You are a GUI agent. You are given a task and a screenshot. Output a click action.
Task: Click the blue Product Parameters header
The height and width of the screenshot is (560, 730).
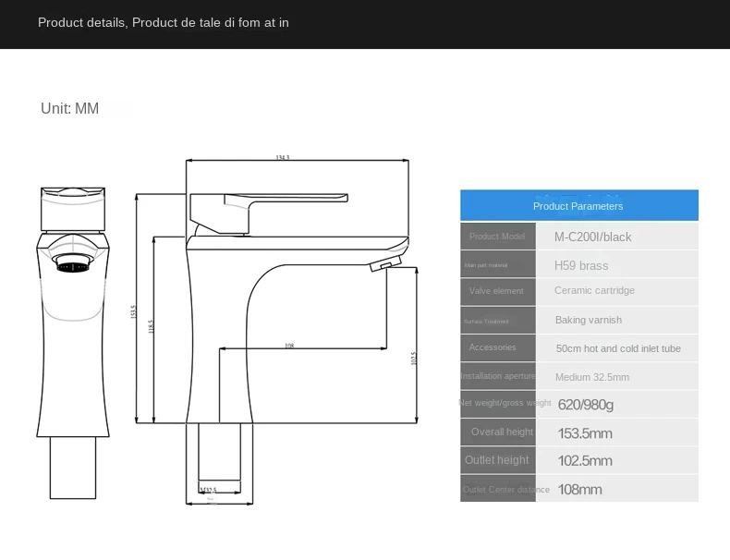tap(578, 206)
